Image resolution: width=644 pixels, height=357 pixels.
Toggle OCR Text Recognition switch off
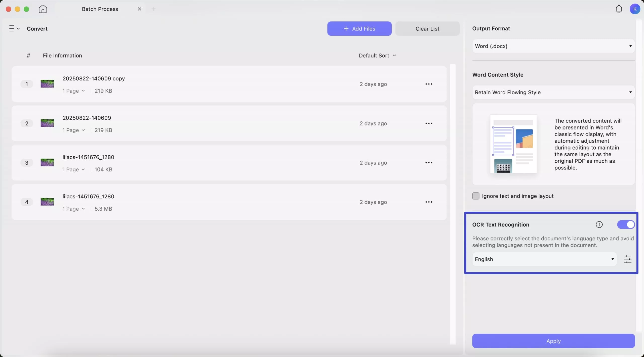(x=626, y=225)
